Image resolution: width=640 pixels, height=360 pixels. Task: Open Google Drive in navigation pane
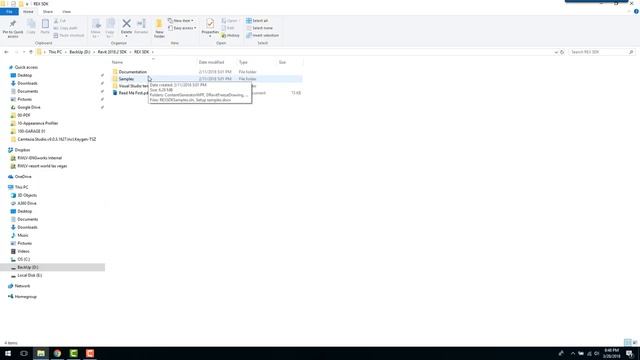pos(29,107)
